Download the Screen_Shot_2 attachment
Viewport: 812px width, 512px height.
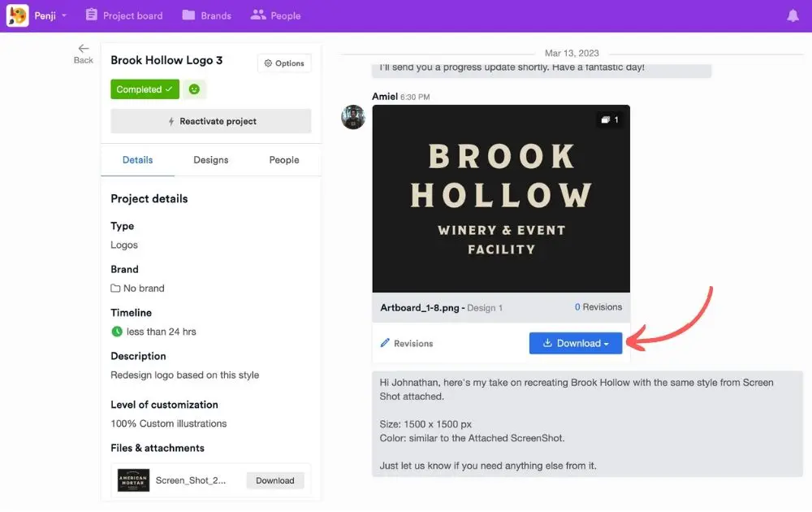275,480
